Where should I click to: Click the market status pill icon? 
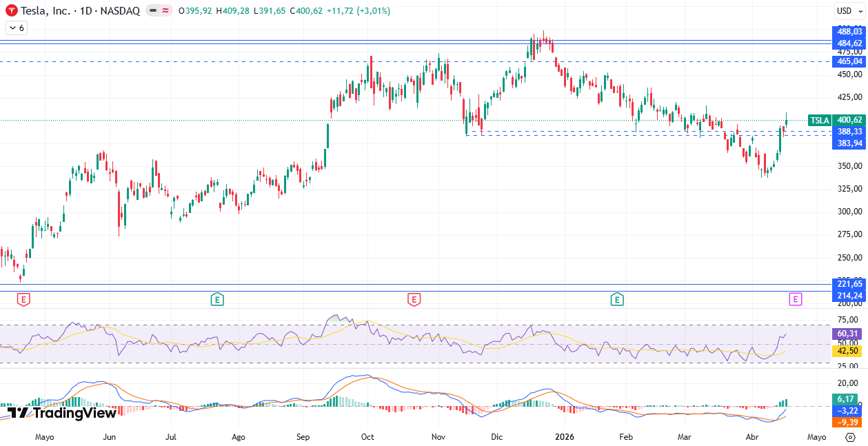tap(153, 11)
